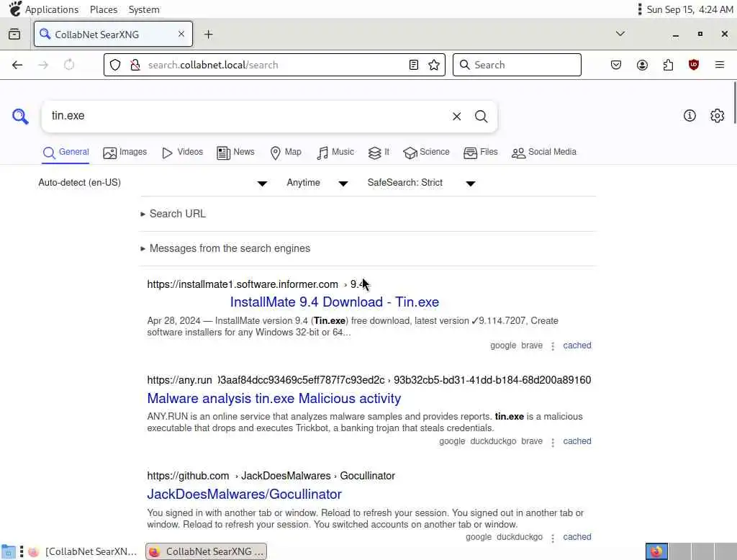List all tabs chevron
The width and height of the screenshot is (737, 560).
[x=620, y=33]
